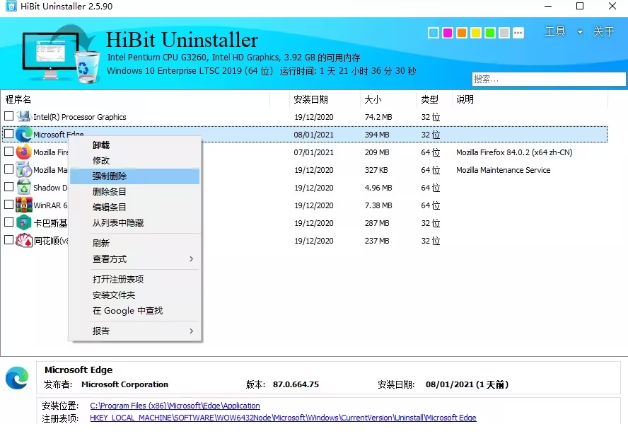Tick the Shadow Defender checkbox
This screenshot has height=437, width=628.
point(8,187)
